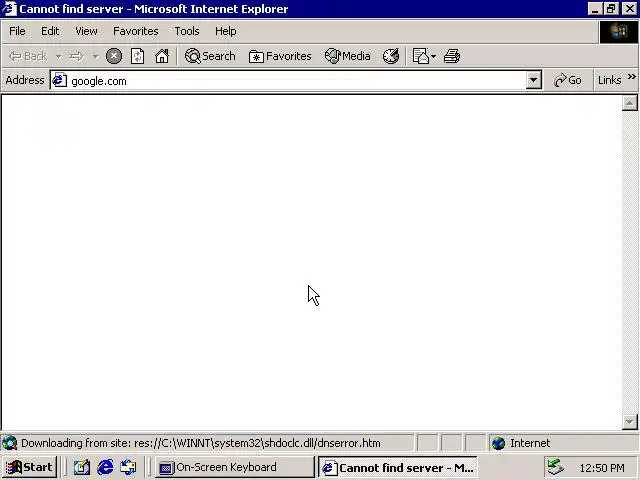Click the 12:50 PM clock
The width and height of the screenshot is (640, 480).
602,468
